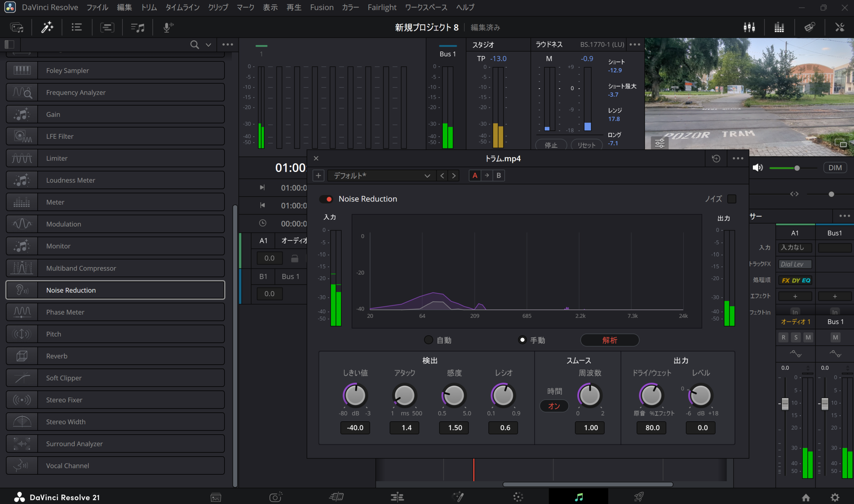Solo the オーディオ 1 track
The height and width of the screenshot is (504, 854).
coord(796,337)
